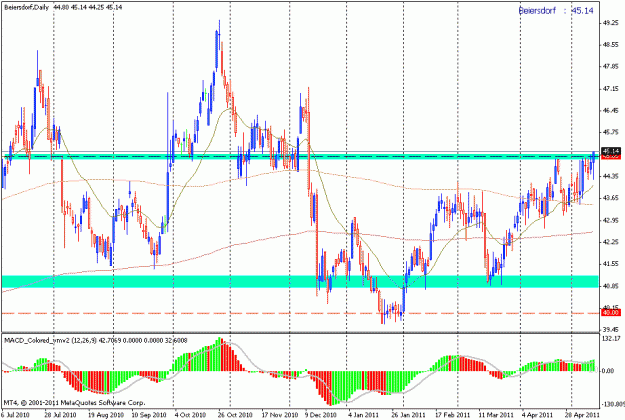Click the '26 Jan 2011' date label
This screenshot has width=625, height=420.
[409, 415]
